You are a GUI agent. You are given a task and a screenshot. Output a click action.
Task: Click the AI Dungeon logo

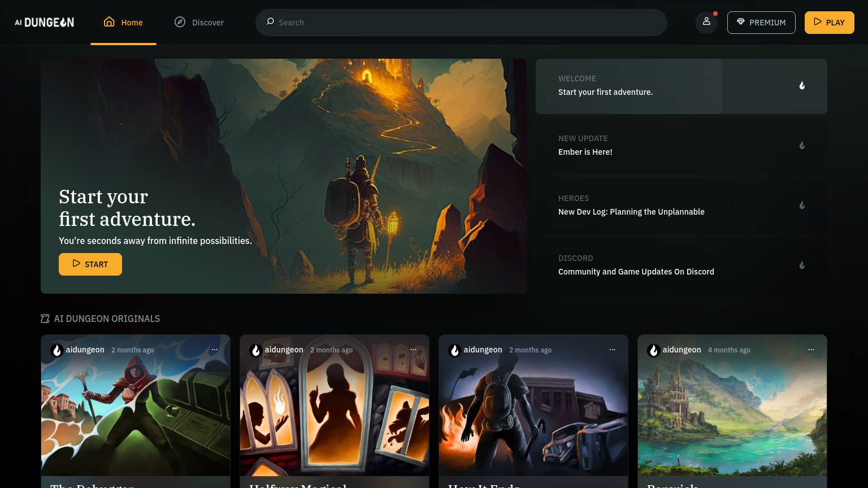[x=44, y=23]
